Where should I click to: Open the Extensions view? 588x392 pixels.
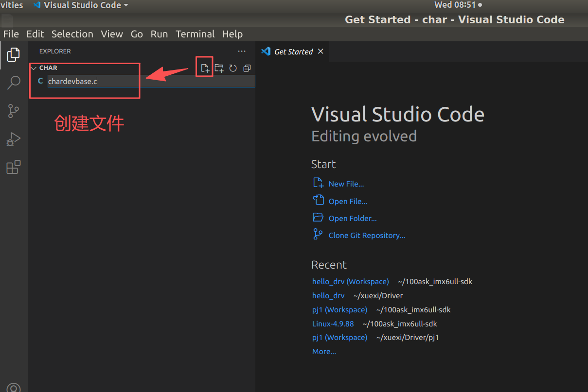click(14, 167)
